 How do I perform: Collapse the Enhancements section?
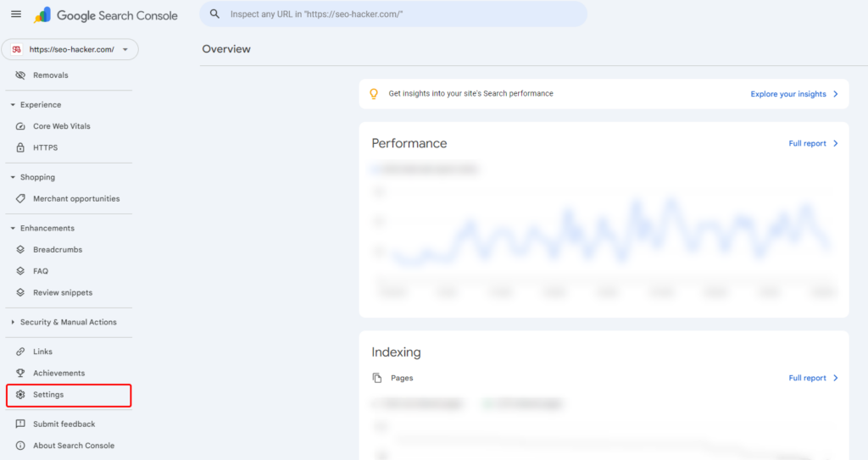(x=13, y=229)
